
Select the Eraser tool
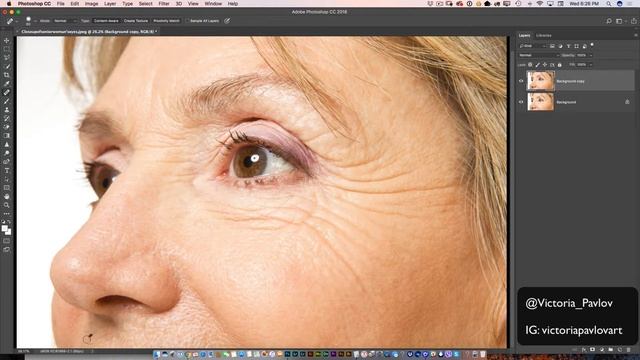tap(7, 127)
